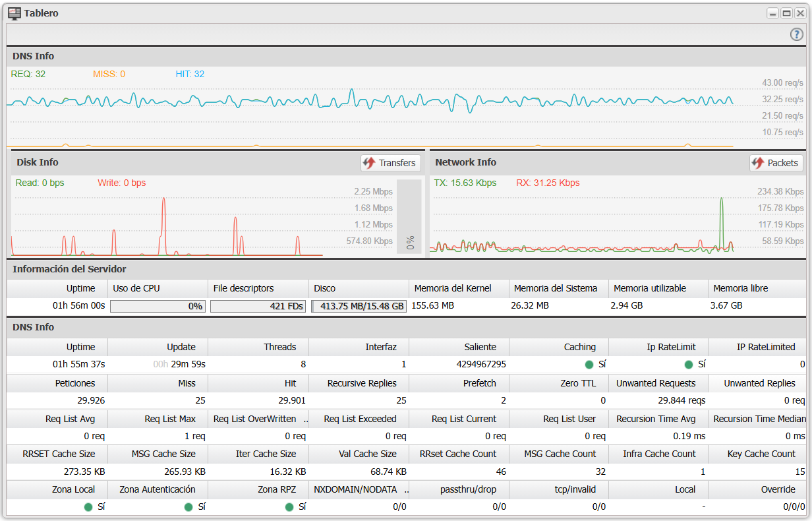This screenshot has height=521, width=812.
Task: Click the File descriptors 421 FDs bar
Action: click(258, 306)
